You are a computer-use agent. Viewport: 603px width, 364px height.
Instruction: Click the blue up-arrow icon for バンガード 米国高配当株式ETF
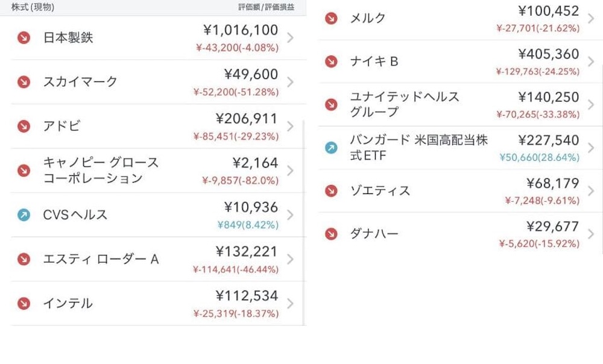point(331,148)
